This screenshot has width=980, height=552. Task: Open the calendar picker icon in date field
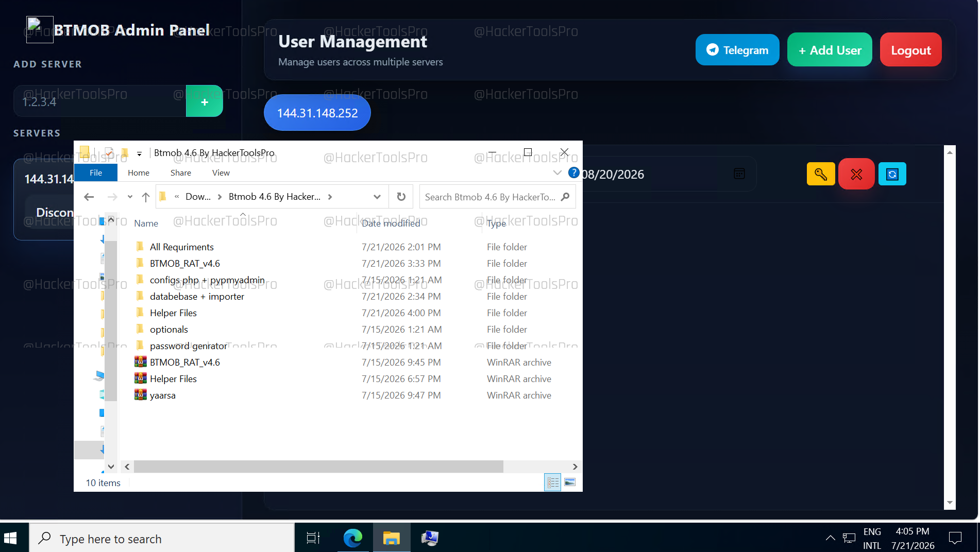[x=739, y=174]
